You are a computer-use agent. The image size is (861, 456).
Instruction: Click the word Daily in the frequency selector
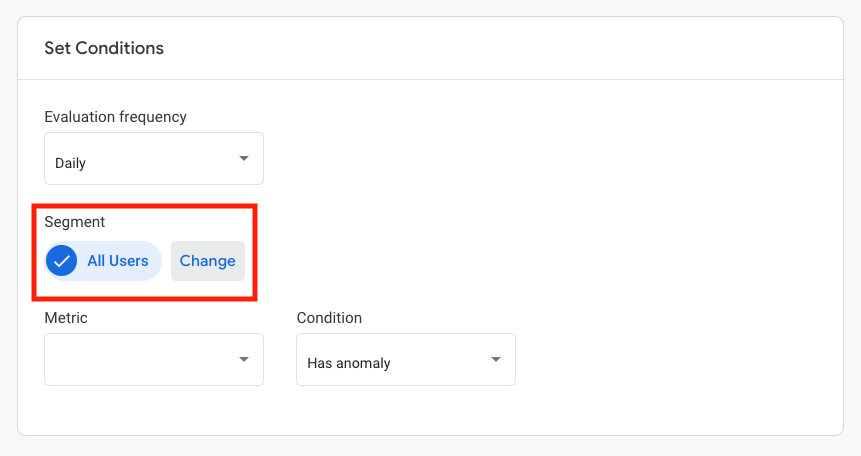pos(70,163)
